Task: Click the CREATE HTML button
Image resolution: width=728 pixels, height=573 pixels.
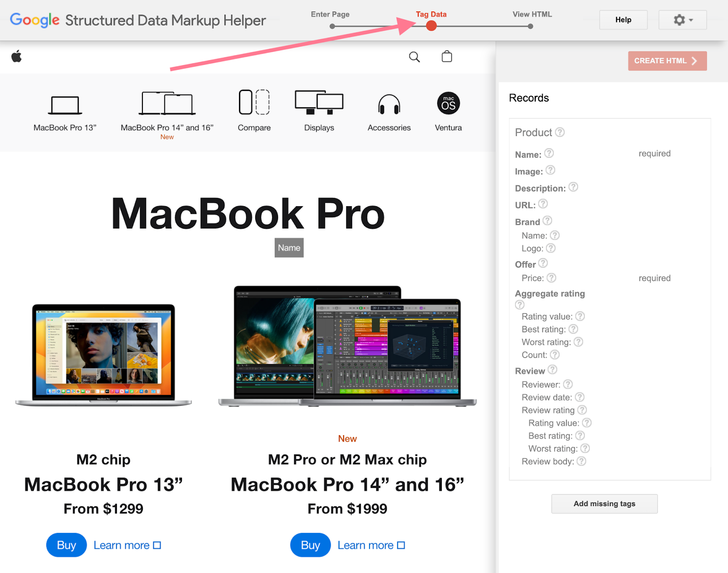Action: (x=667, y=61)
